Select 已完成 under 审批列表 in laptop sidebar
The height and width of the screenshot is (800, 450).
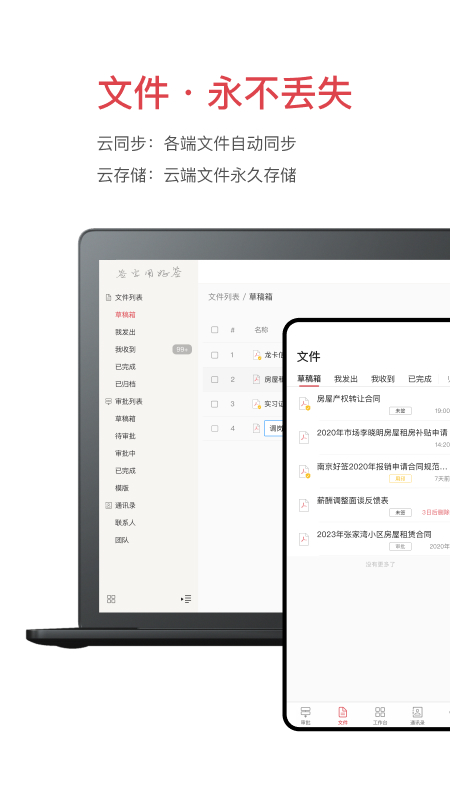click(125, 471)
